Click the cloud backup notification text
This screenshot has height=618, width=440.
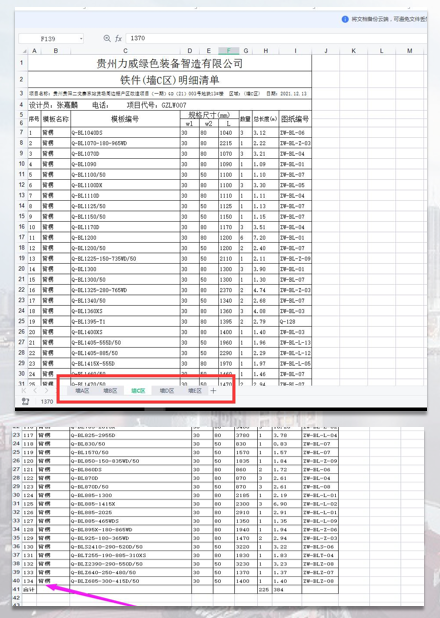[x=389, y=19]
